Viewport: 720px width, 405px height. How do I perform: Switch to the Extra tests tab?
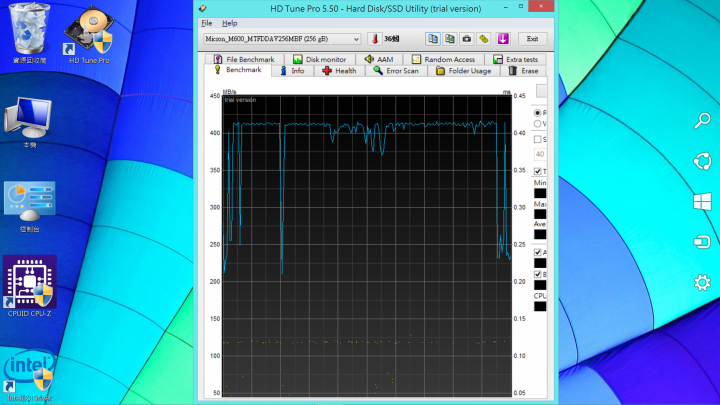(x=515, y=59)
